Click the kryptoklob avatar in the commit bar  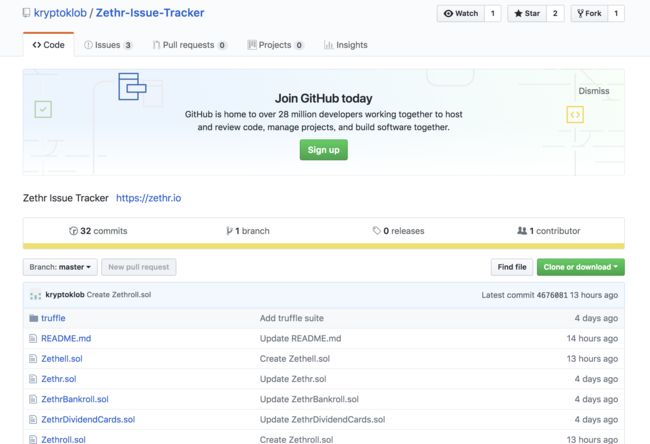click(36, 295)
